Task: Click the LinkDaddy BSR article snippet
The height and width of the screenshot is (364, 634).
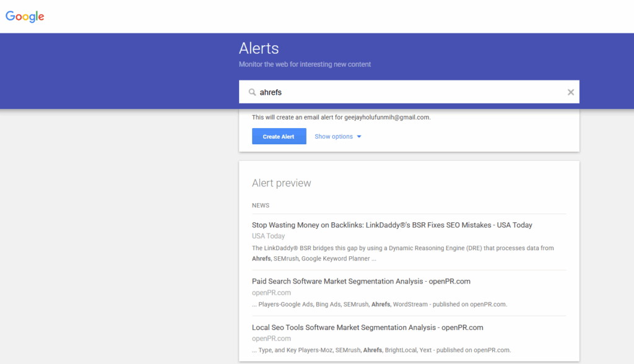Action: click(402, 253)
